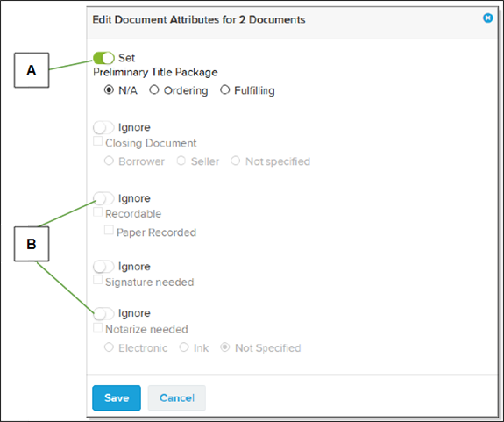Image resolution: width=504 pixels, height=422 pixels.
Task: Choose Not Specified under Notarize needed
Action: coord(224,347)
